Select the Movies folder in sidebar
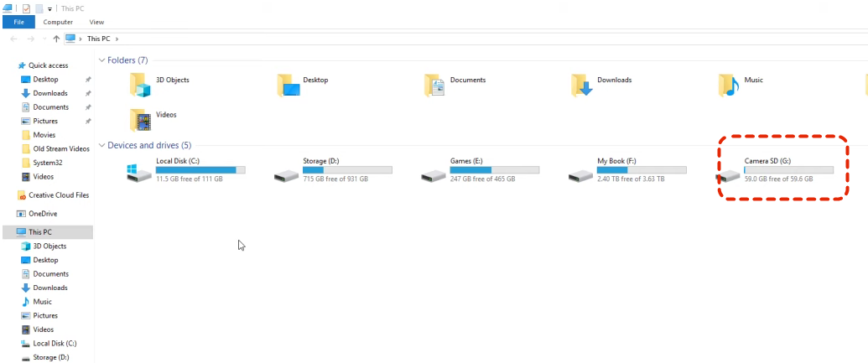 [x=44, y=135]
